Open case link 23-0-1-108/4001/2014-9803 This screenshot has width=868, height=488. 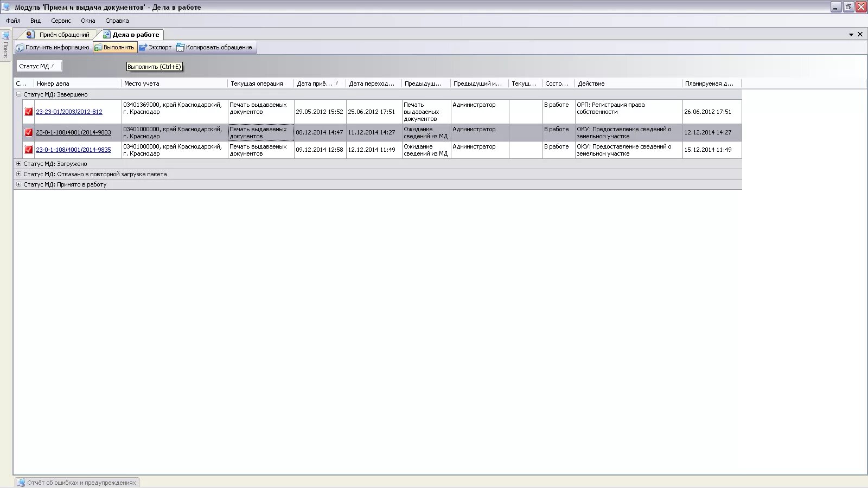[x=73, y=132]
